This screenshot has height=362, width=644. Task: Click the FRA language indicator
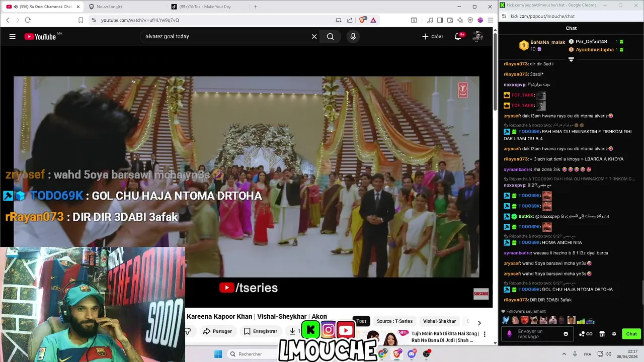click(x=588, y=354)
